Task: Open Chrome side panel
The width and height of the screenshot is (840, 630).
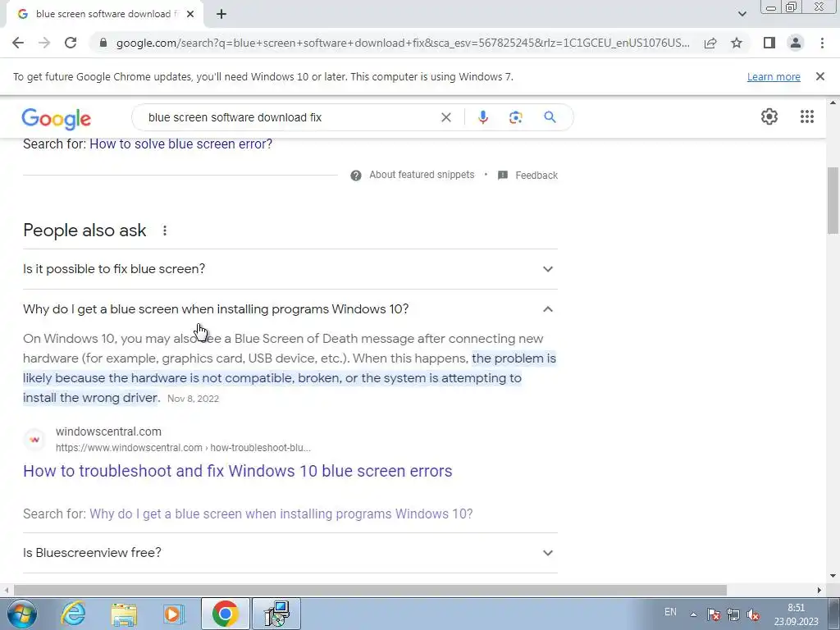Action: pos(769,43)
